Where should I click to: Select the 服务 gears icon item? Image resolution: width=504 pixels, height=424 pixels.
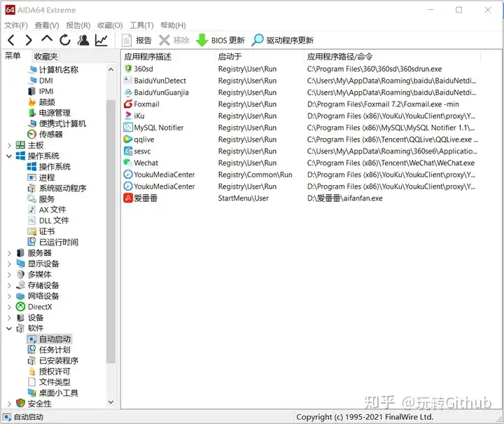pos(41,199)
